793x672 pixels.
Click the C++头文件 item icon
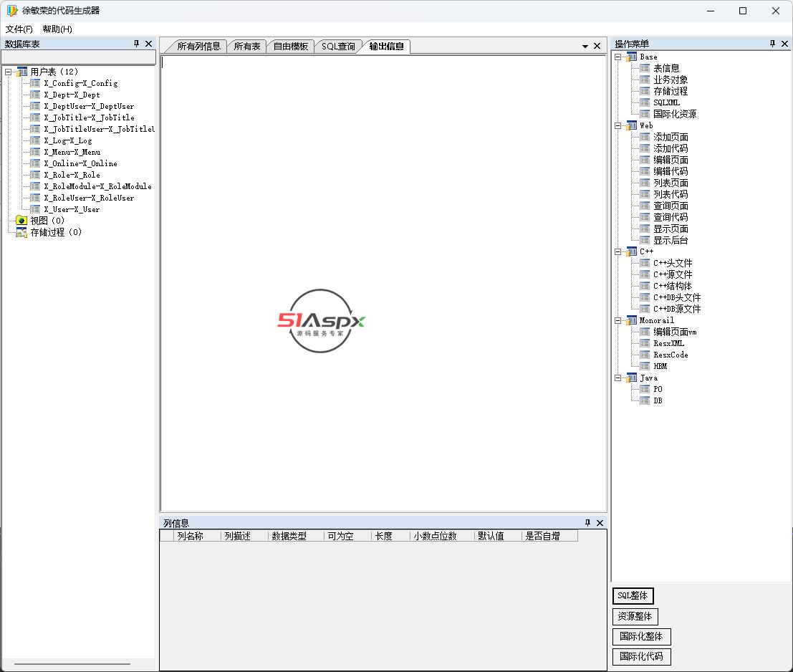[645, 263]
